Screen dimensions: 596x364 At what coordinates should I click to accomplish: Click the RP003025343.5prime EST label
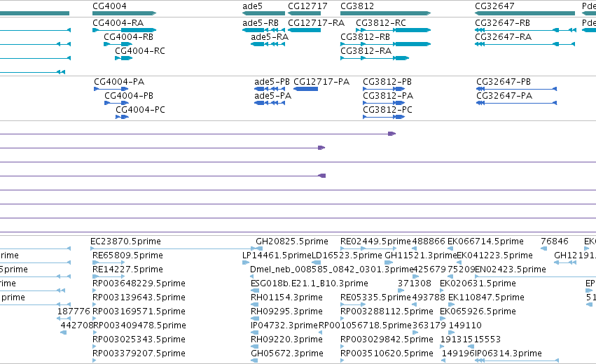point(139,339)
